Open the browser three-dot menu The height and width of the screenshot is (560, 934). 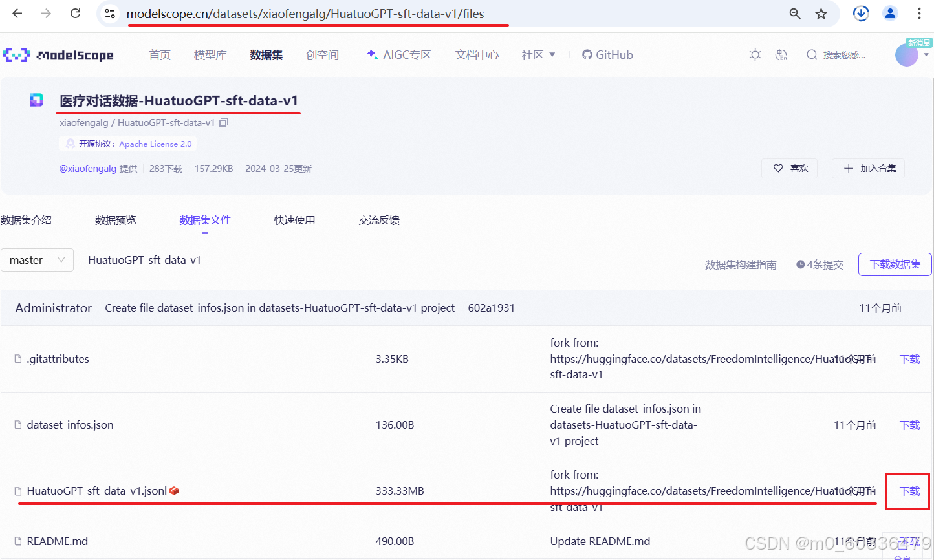(x=919, y=14)
